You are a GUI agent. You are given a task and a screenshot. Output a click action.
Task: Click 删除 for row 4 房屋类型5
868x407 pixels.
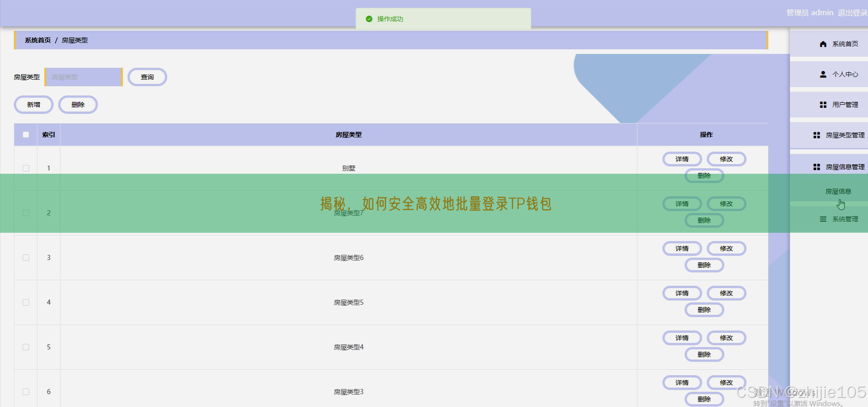click(704, 310)
